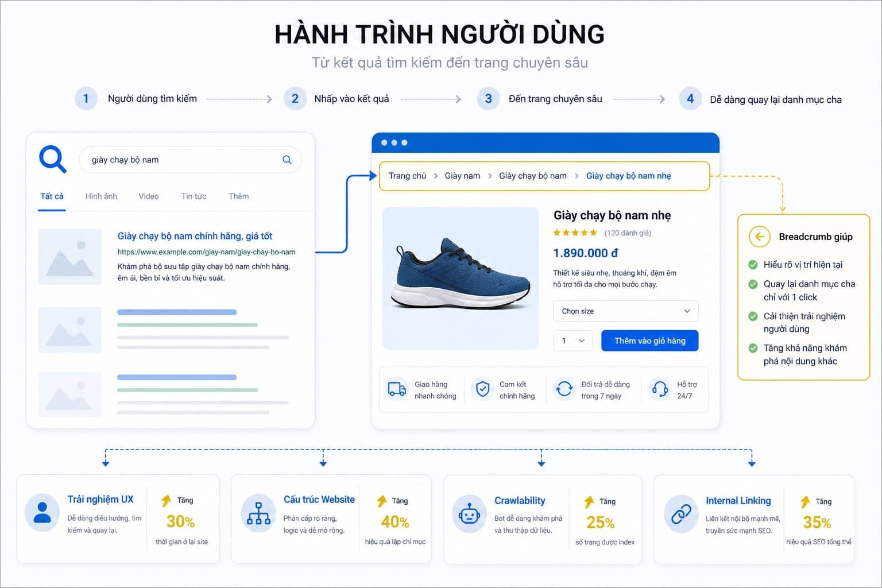882x588 pixels.
Task: Click the (120 đánh giá) review count
Action: 628,233
